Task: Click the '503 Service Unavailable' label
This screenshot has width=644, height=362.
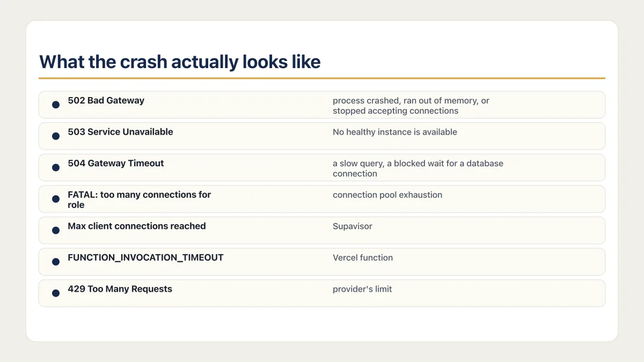Action: [120, 132]
